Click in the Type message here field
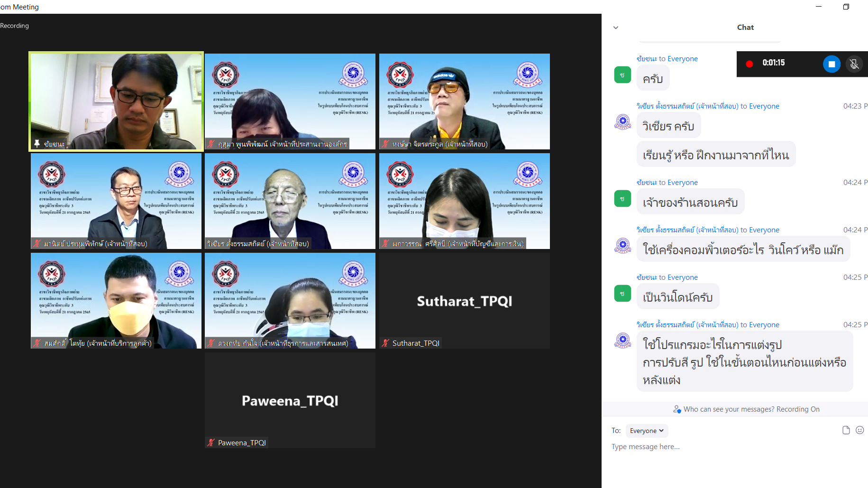The image size is (868, 488). click(735, 447)
